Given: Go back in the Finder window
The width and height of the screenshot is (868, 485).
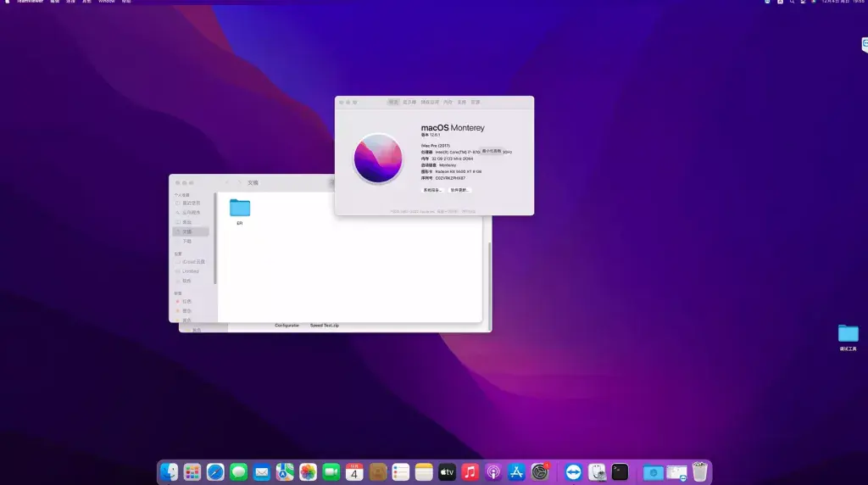Looking at the screenshot, I should tap(227, 182).
